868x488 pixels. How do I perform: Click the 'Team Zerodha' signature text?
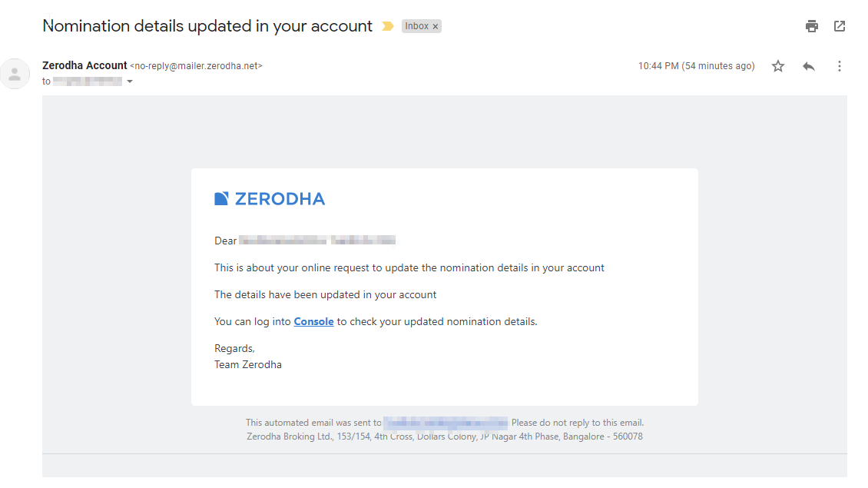pyautogui.click(x=248, y=364)
